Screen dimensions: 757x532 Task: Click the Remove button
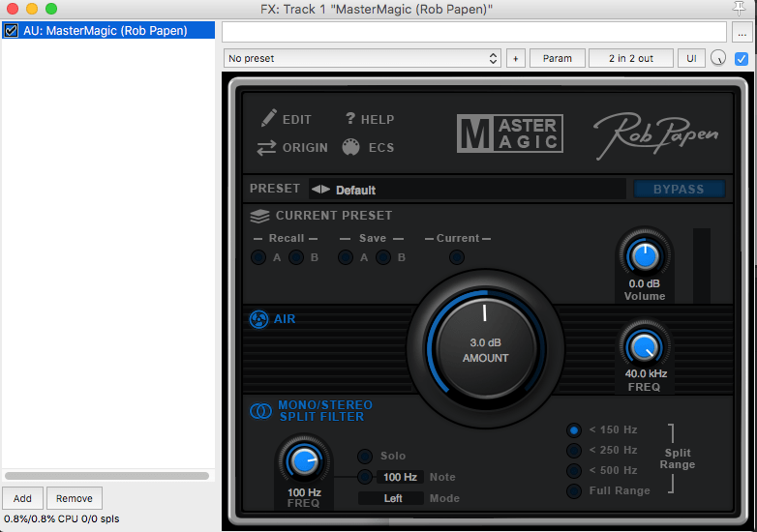point(75,498)
